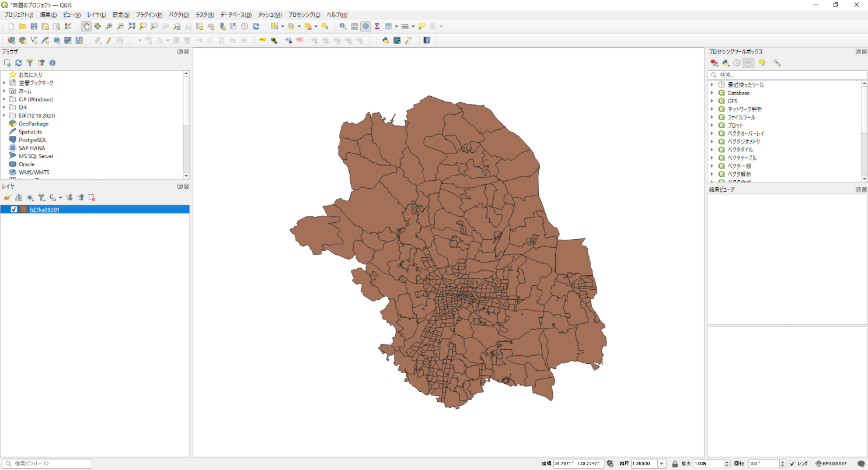Open the Processing (プロセシング) menu
Image resolution: width=868 pixels, height=470 pixels.
tap(304, 15)
